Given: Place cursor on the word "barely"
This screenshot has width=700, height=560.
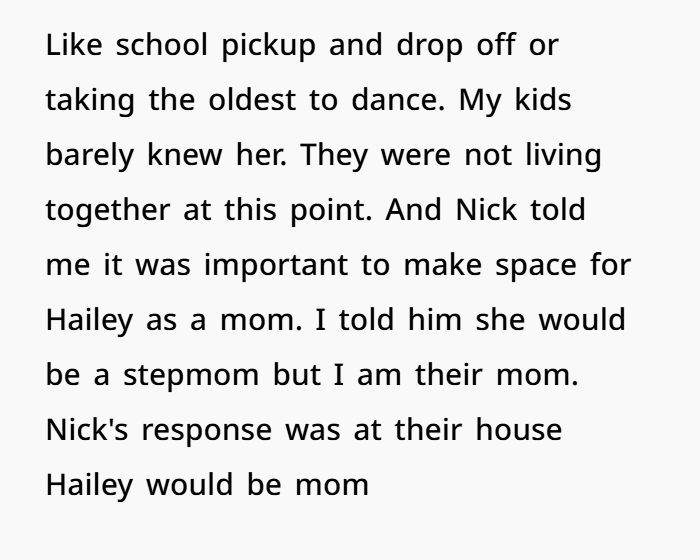Looking at the screenshot, I should pos(89,156).
